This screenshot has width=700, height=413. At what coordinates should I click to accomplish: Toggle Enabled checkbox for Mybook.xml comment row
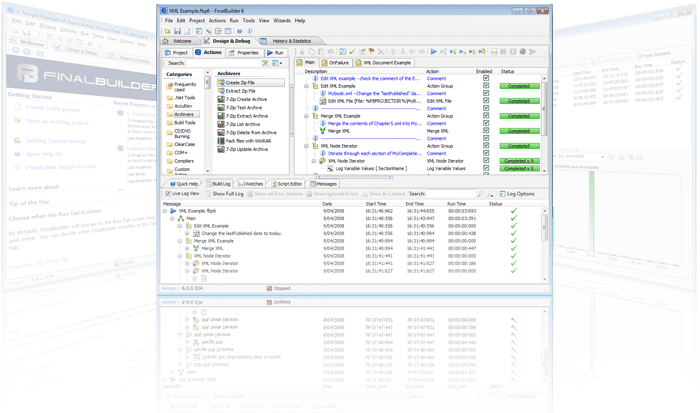click(x=486, y=93)
